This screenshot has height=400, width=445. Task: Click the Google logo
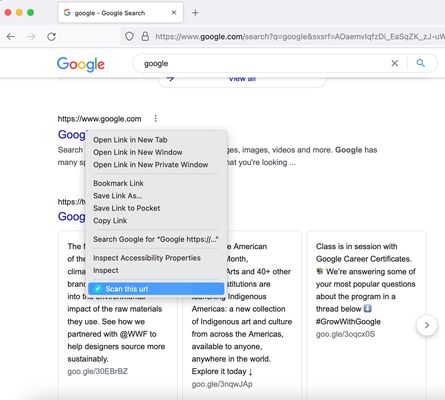pos(81,64)
